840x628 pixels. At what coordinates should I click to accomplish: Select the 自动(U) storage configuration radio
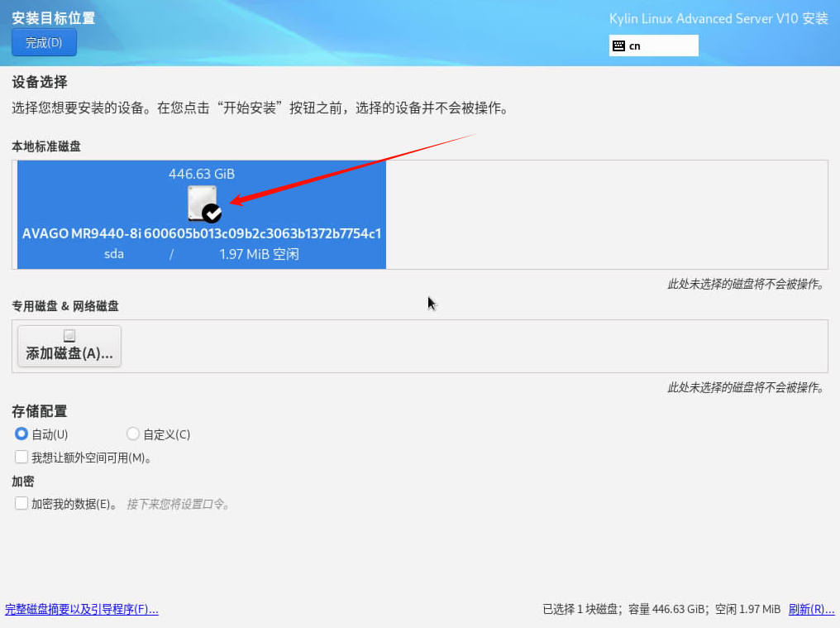(x=19, y=434)
